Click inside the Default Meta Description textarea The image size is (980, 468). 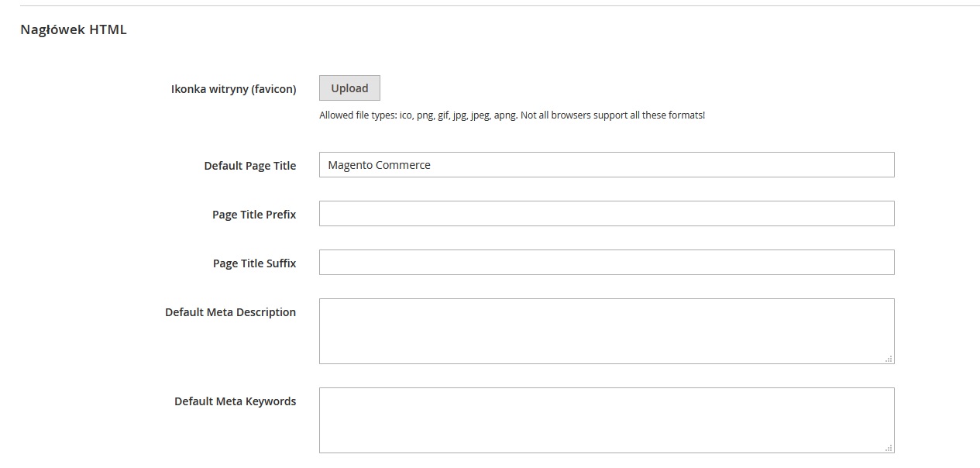click(x=606, y=331)
